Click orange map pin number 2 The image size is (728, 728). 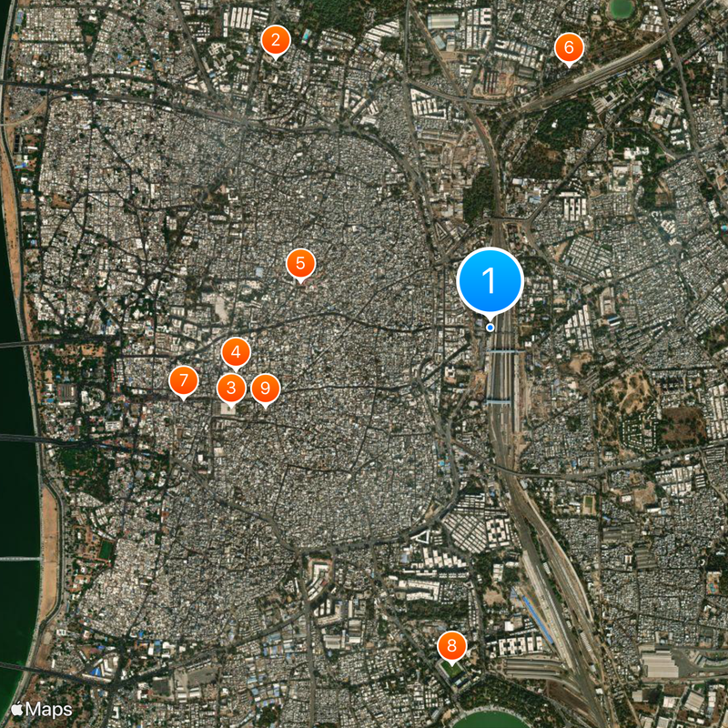pos(276,41)
